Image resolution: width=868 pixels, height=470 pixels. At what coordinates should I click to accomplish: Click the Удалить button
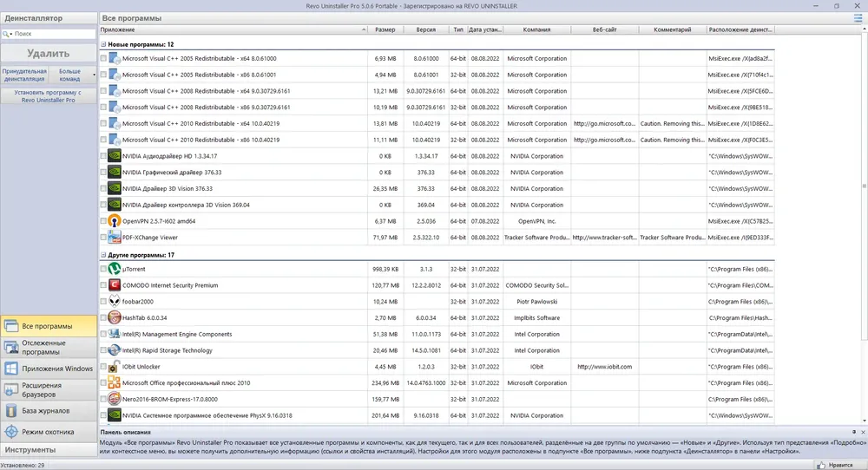click(x=49, y=54)
